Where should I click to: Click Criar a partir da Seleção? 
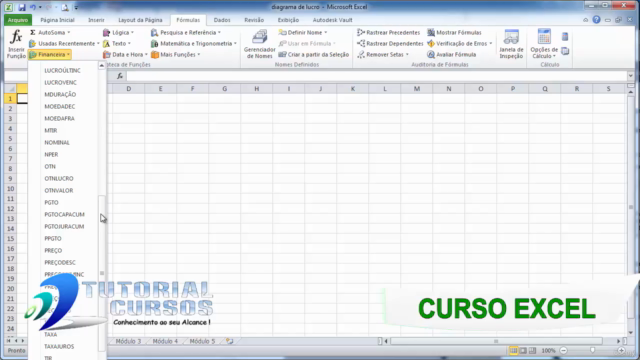313,54
